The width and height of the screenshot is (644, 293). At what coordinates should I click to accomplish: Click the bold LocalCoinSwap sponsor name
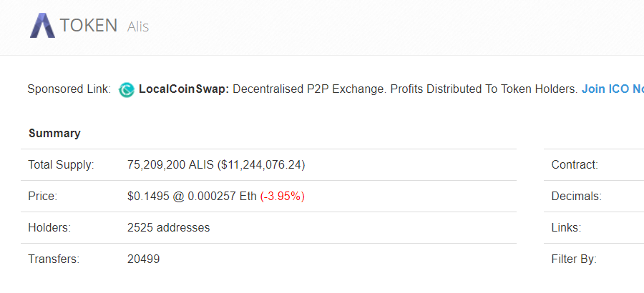coord(184,89)
